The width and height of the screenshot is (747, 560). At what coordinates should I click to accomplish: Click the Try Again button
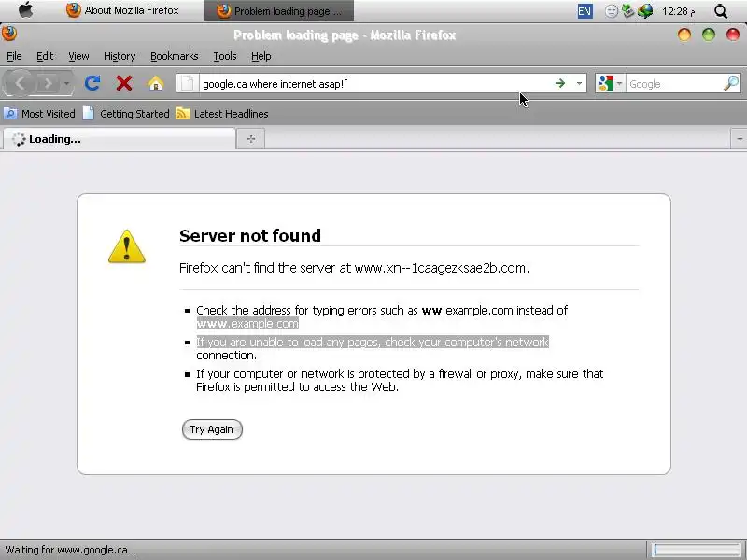point(212,429)
